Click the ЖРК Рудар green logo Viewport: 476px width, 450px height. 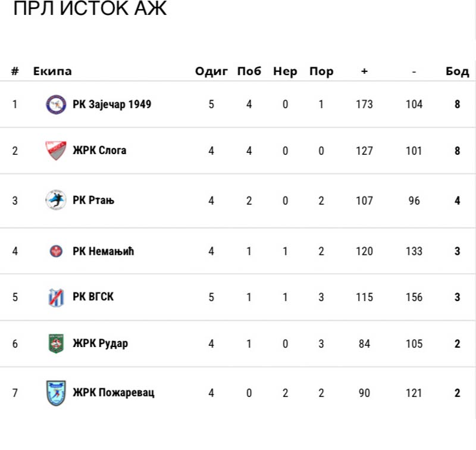pyautogui.click(x=56, y=343)
